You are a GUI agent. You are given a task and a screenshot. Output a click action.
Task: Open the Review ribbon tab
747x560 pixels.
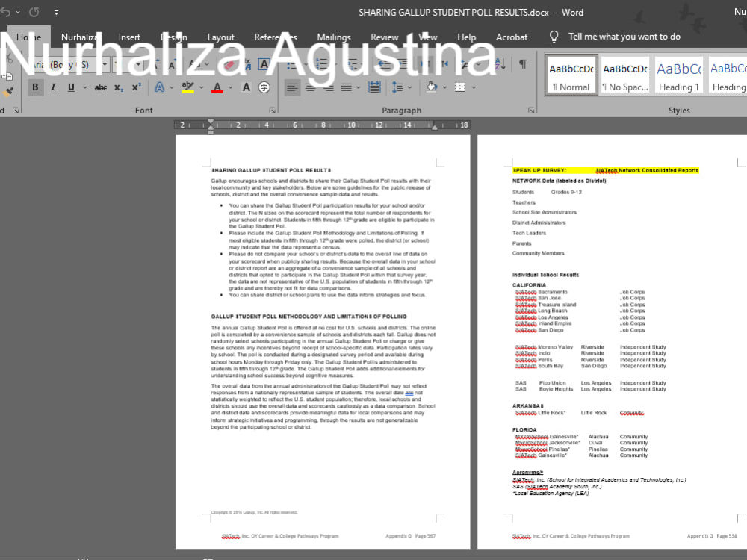coord(385,37)
